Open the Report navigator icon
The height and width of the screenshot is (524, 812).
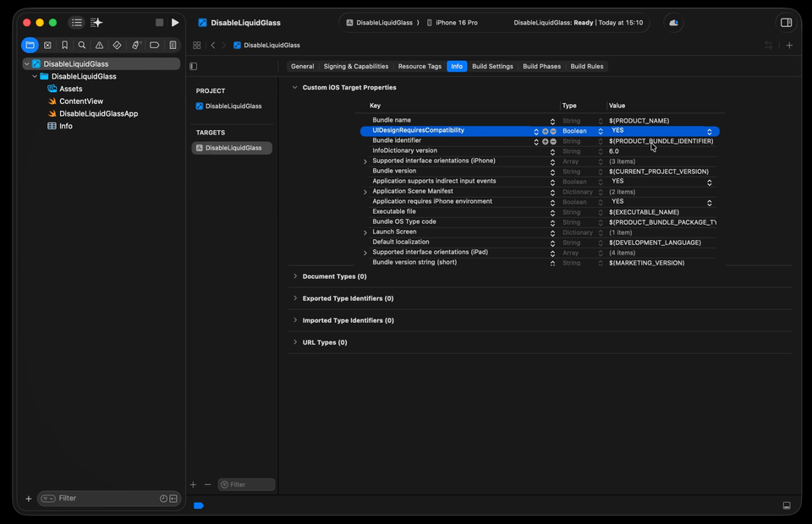pyautogui.click(x=173, y=45)
